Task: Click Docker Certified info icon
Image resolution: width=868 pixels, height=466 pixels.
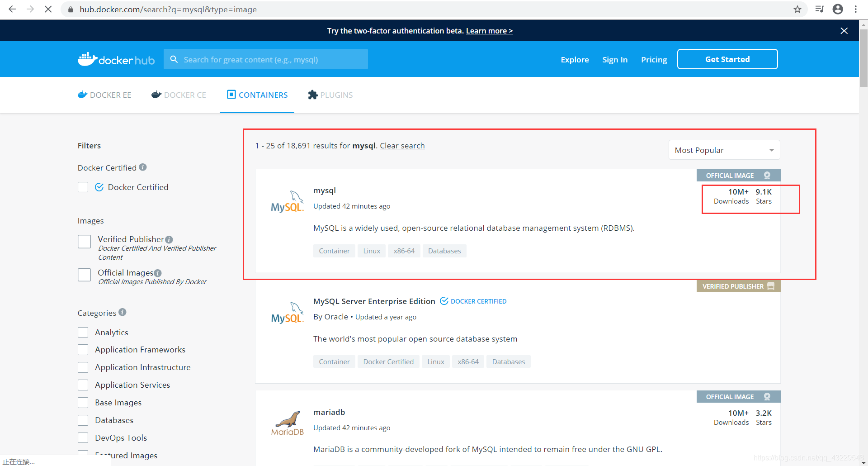Action: (x=143, y=167)
